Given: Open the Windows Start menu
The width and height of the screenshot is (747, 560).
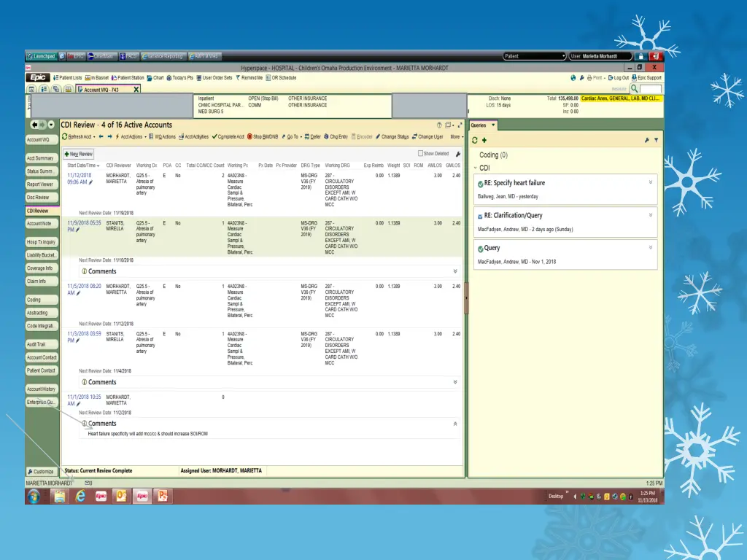Looking at the screenshot, I should tap(34, 496).
